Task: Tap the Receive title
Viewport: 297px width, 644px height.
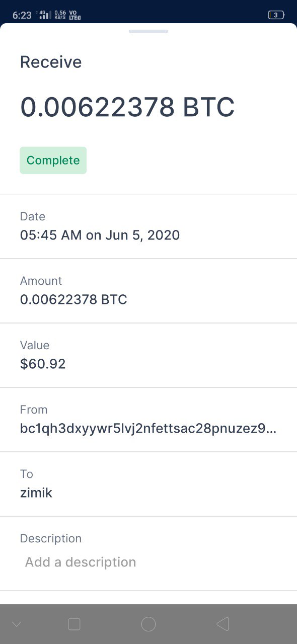Action: click(x=51, y=62)
